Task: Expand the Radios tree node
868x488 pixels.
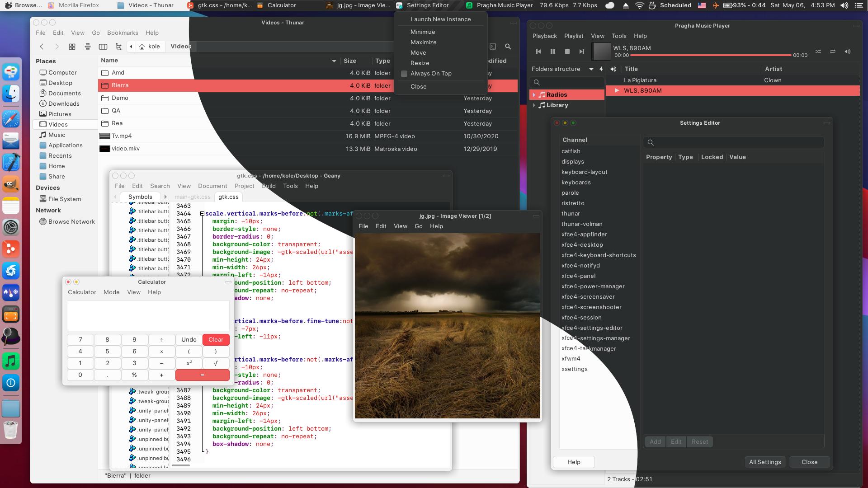Action: [x=534, y=95]
